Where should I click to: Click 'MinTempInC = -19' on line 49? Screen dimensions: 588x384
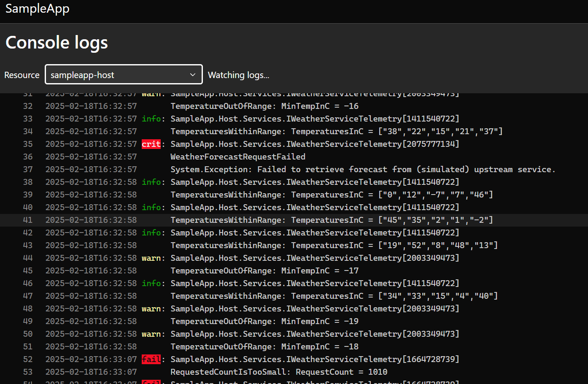click(x=320, y=321)
